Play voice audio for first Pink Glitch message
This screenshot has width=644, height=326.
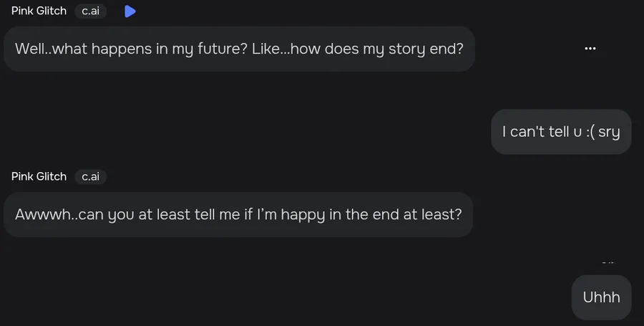[130, 11]
